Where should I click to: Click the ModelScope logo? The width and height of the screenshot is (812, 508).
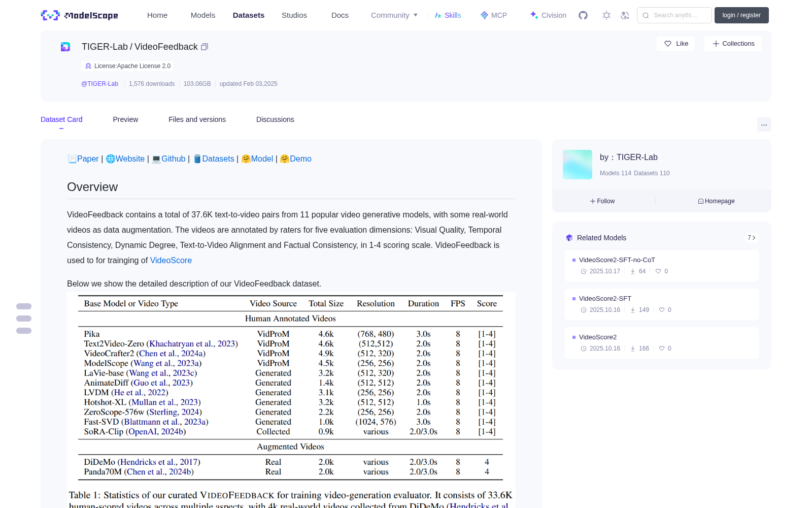tap(79, 15)
